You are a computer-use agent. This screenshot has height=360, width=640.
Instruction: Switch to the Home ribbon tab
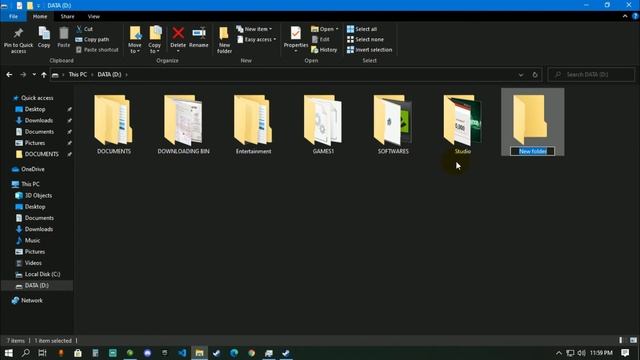coord(40,16)
